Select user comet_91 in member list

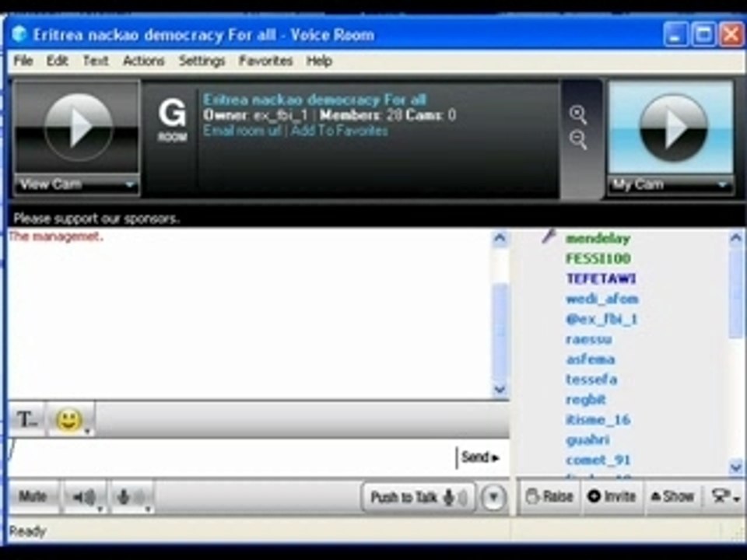[x=598, y=460]
